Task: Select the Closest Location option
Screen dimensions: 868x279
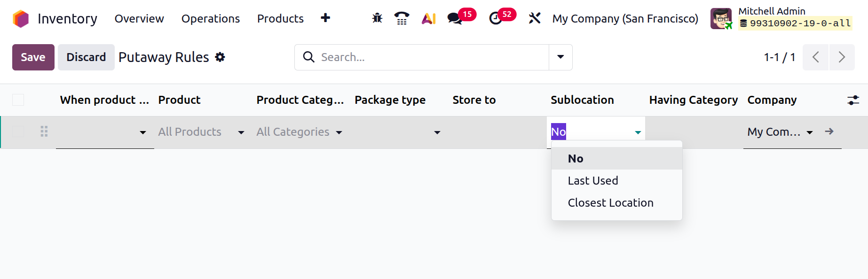Action: point(610,202)
